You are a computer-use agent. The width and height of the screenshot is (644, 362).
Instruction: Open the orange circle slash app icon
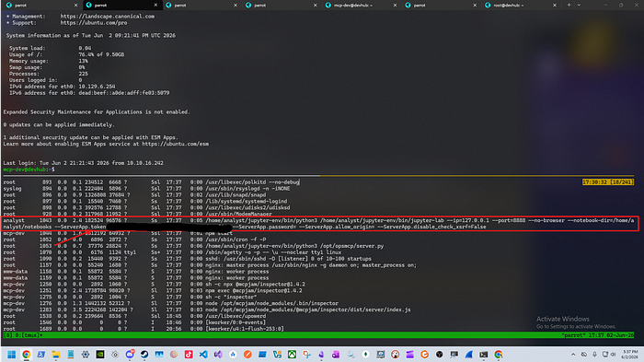click(x=247, y=355)
